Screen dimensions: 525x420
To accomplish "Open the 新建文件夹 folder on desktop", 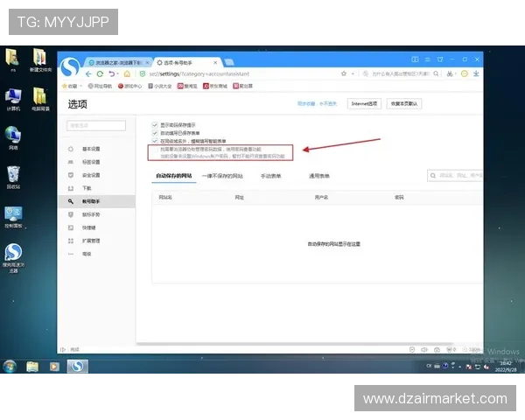I will [x=40, y=60].
